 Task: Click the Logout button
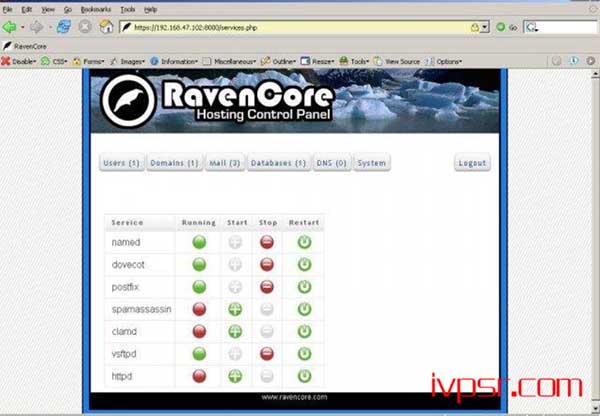point(472,163)
